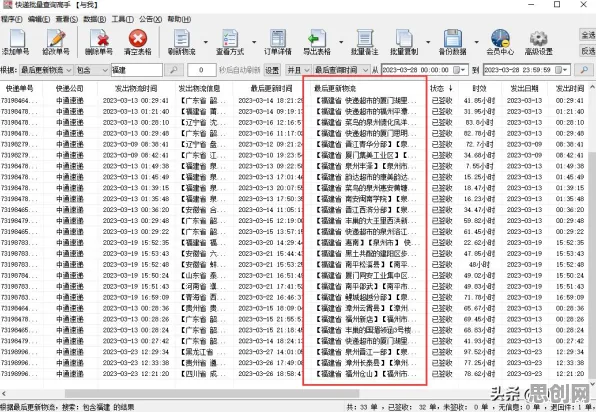Click the 刷新物流 toolbar icon

182,42
